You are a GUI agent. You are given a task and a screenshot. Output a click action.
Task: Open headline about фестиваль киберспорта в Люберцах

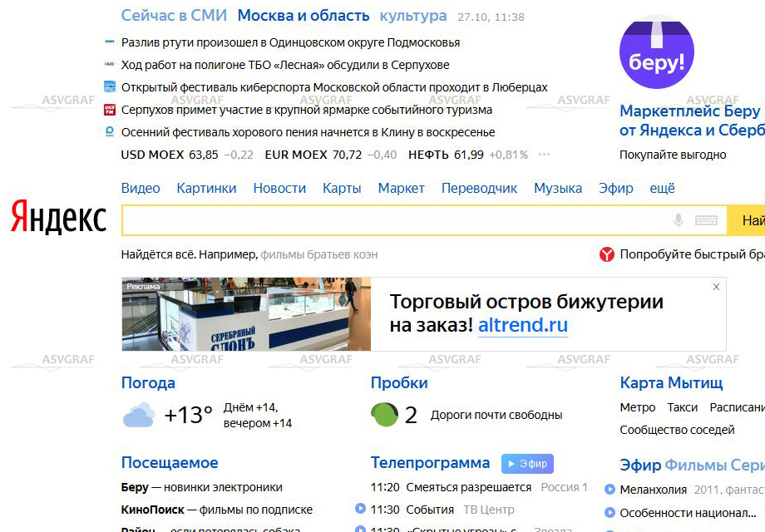coord(334,87)
